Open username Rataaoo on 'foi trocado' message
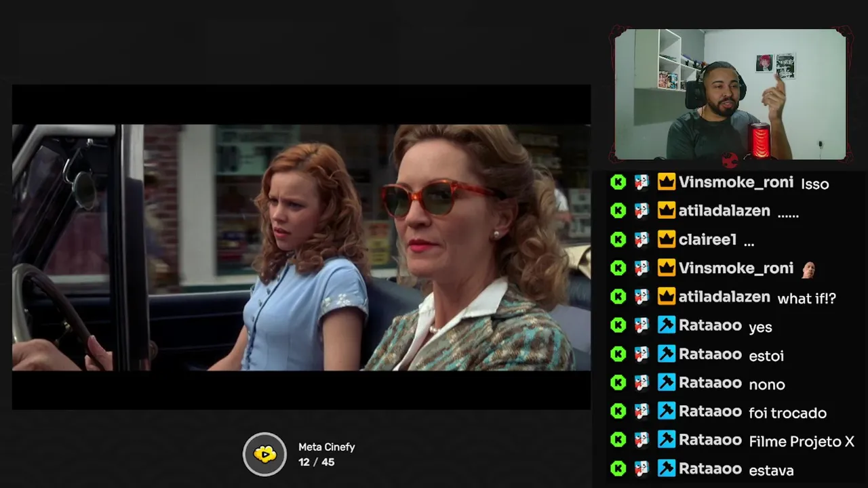 tap(710, 411)
